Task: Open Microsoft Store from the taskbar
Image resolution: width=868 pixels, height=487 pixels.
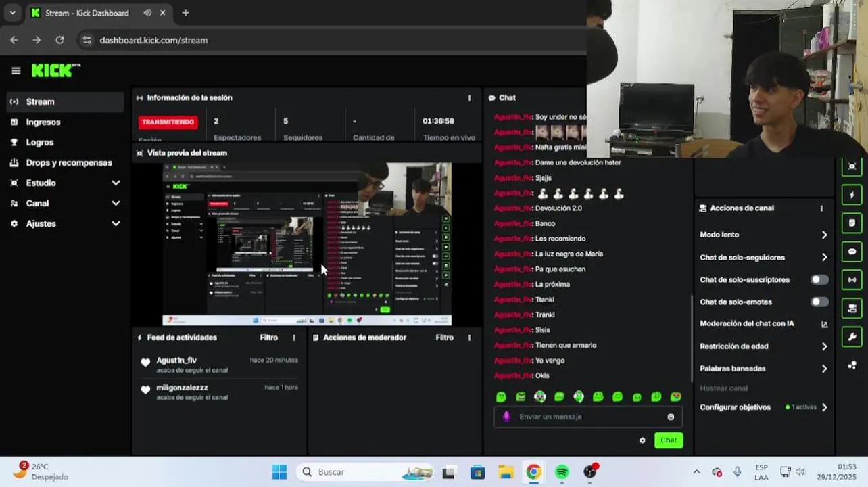Action: click(x=477, y=472)
